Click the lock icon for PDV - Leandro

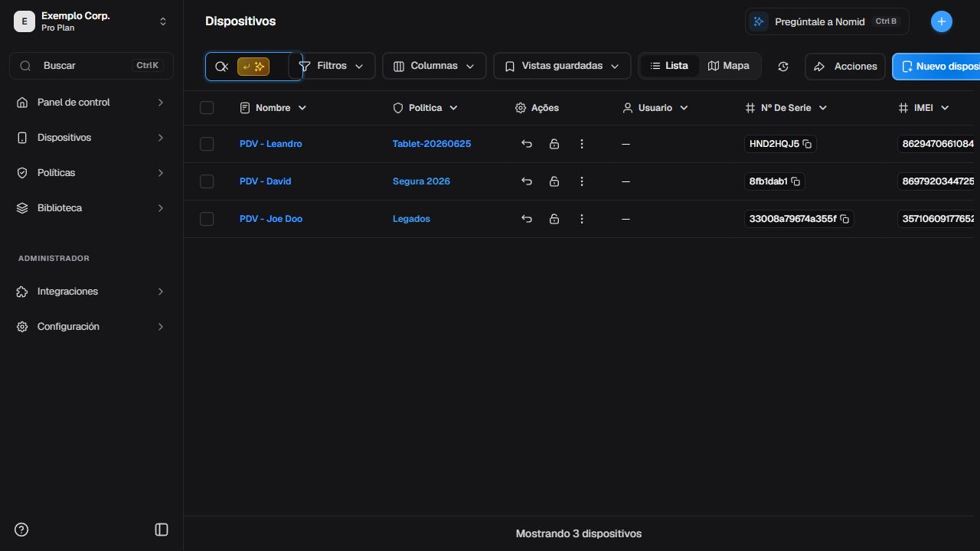(554, 144)
